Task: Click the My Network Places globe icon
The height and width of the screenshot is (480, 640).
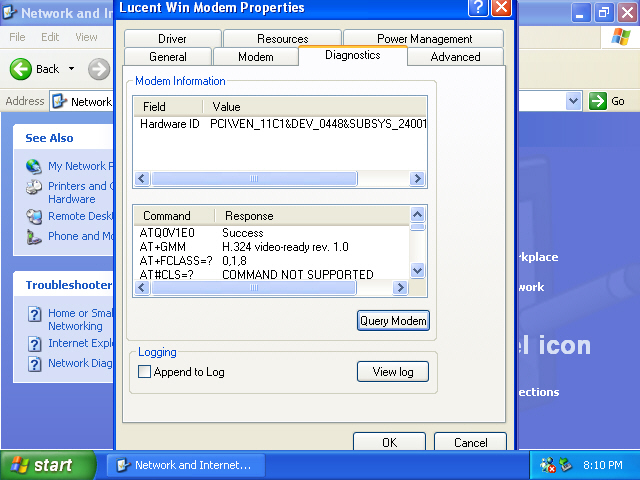Action: pos(34,166)
